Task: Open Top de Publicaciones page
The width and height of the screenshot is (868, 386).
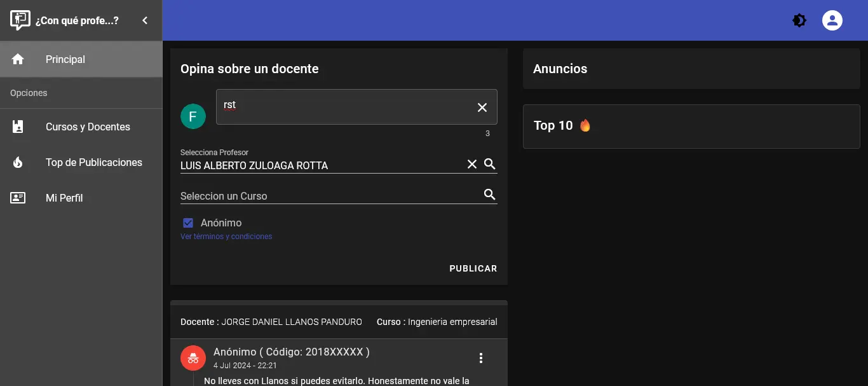Action: tap(81, 162)
